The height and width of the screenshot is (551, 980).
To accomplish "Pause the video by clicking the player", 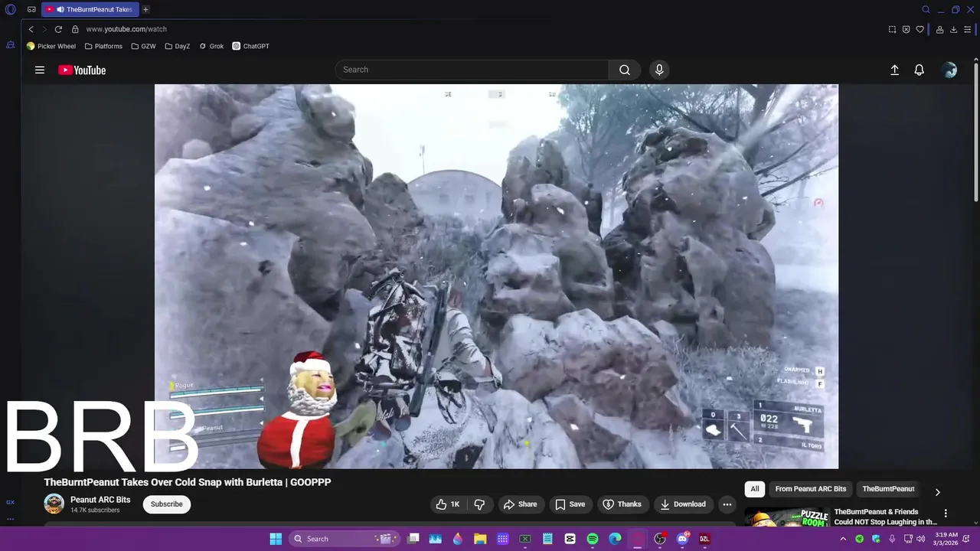I will coord(496,276).
